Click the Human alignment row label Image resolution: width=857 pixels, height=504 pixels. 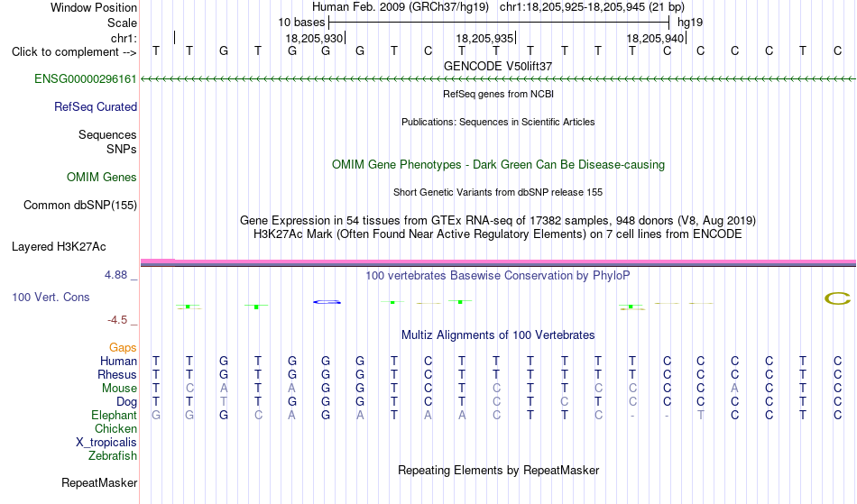point(118,362)
